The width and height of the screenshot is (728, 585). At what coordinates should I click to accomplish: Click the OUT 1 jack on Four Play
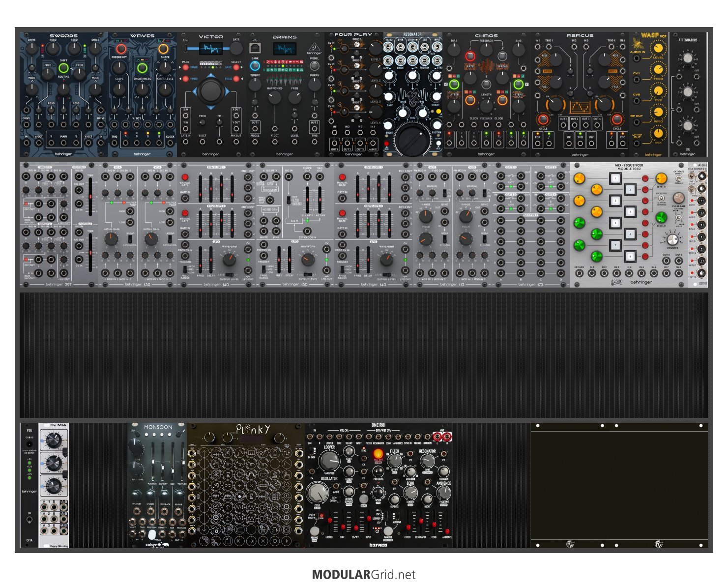tap(334, 143)
